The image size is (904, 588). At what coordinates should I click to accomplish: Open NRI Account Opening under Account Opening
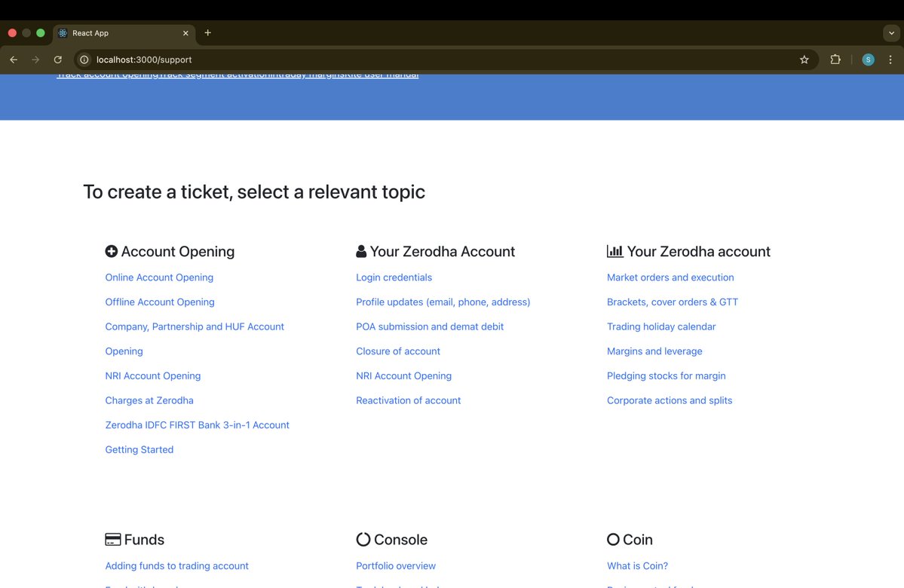click(x=153, y=376)
